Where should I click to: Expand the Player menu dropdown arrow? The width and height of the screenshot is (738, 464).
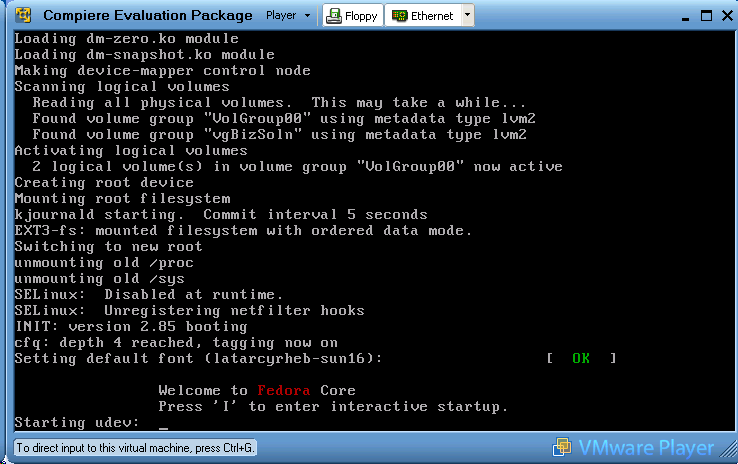306,16
